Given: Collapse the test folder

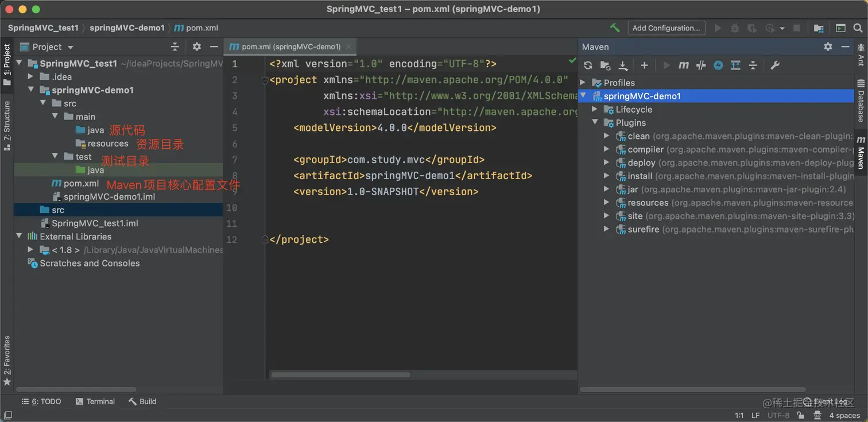Looking at the screenshot, I should coord(55,157).
